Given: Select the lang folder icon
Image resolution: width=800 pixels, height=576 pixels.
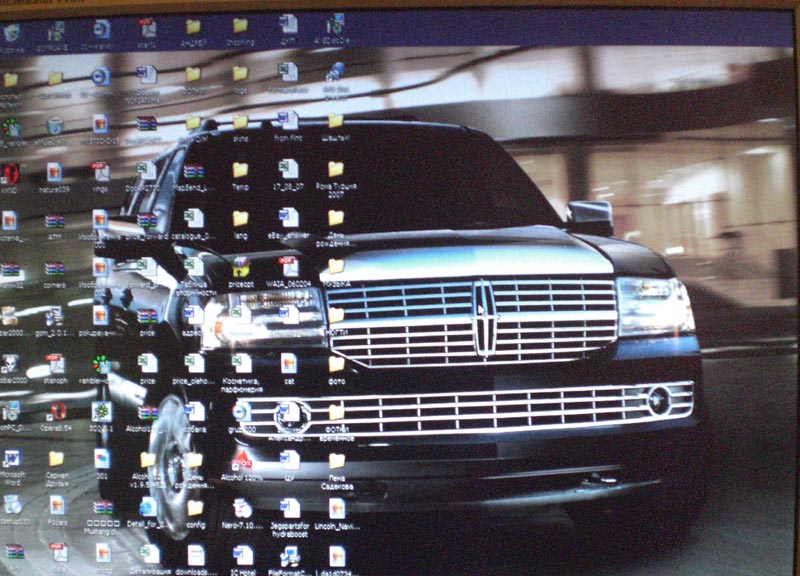Looking at the screenshot, I should point(240,218).
